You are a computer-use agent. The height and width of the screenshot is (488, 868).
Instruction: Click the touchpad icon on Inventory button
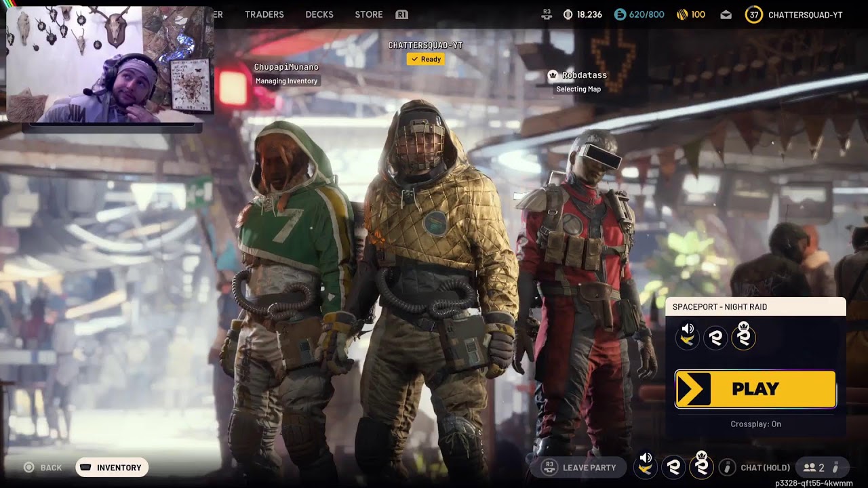click(x=86, y=468)
